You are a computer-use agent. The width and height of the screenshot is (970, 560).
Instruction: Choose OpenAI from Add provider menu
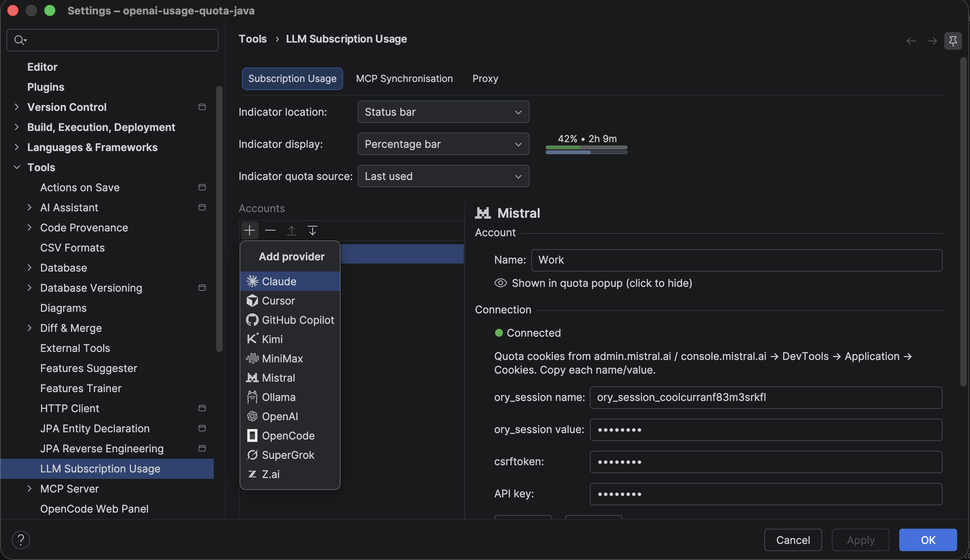[x=290, y=416]
